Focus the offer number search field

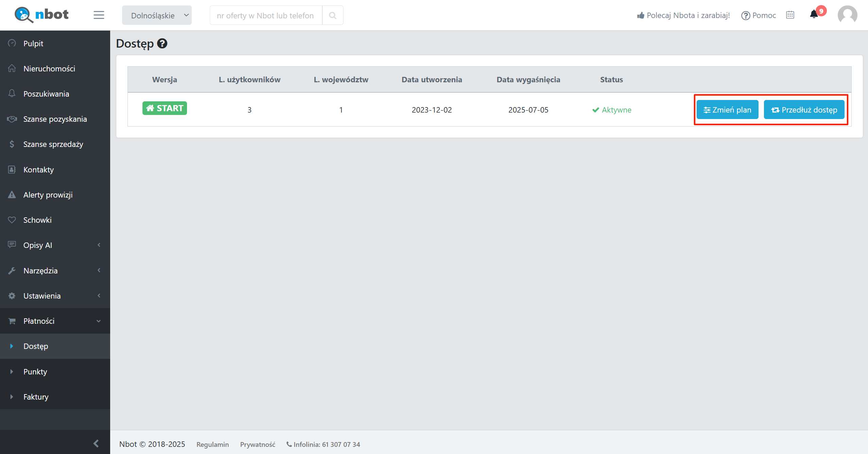(266, 16)
